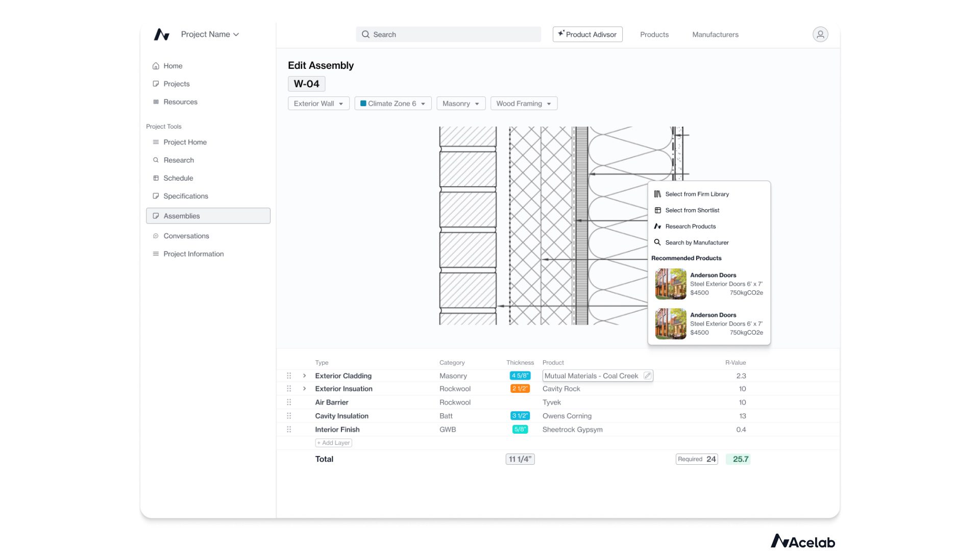The image size is (980, 551).
Task: Open the Exterior Wall dropdown
Action: point(318,103)
